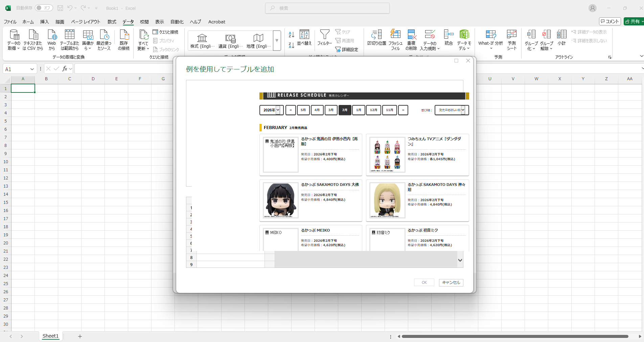Image resolution: width=644 pixels, height=342 pixels.
Task: Open Advanced filter (詳細設定)
Action: [x=347, y=49]
